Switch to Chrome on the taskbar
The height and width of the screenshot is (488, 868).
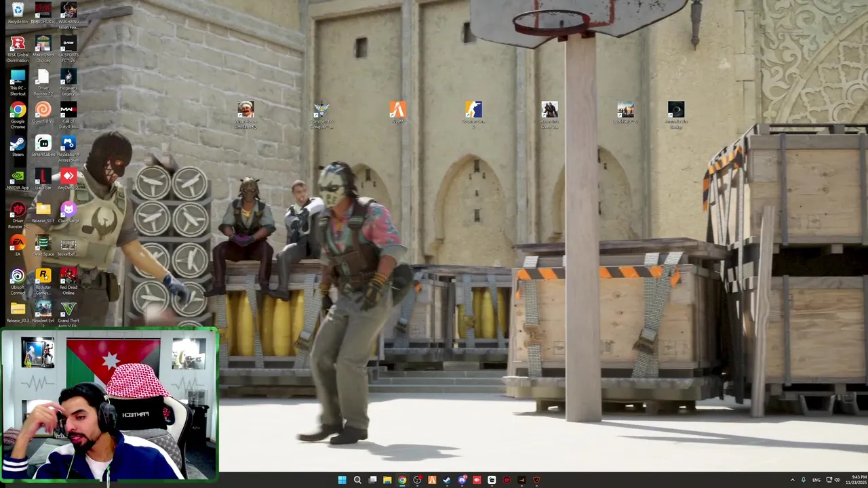click(402, 480)
